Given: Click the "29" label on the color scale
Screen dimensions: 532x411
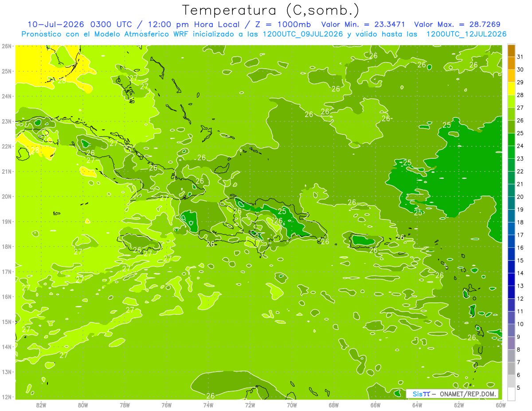Looking at the screenshot, I should (520, 82).
